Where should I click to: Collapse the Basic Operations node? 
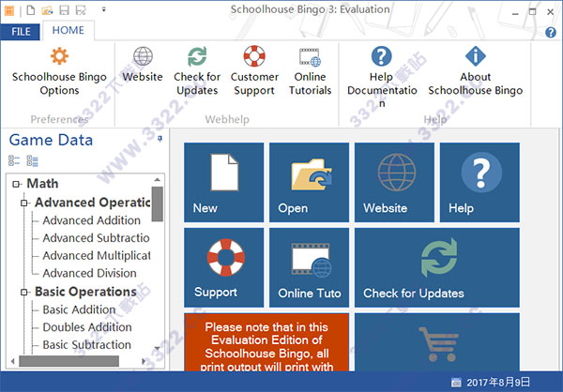[x=24, y=293]
